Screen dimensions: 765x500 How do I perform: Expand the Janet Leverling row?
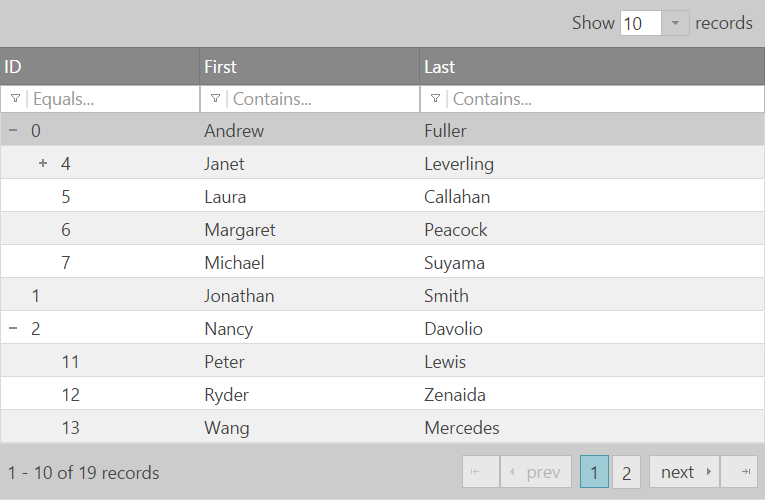(43, 164)
